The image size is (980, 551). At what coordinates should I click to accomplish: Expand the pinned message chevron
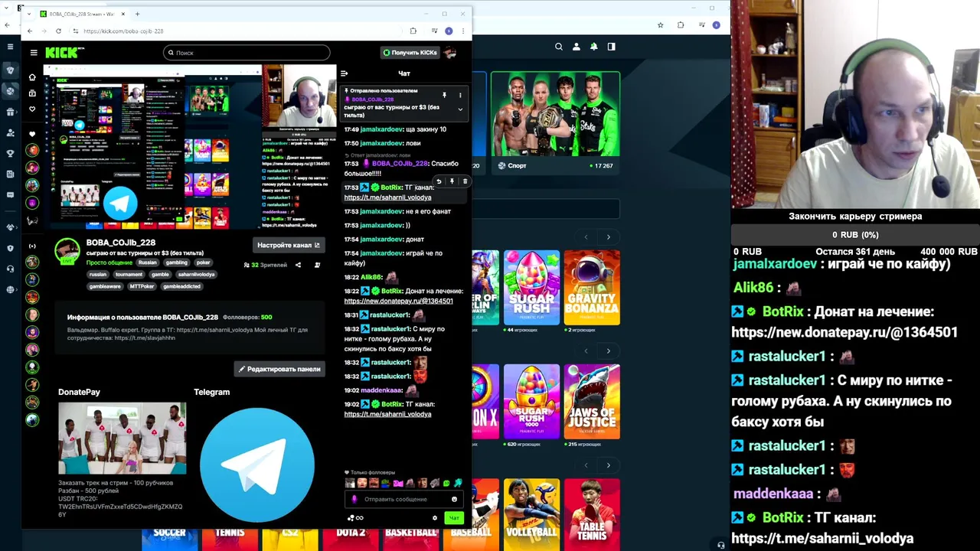click(460, 109)
